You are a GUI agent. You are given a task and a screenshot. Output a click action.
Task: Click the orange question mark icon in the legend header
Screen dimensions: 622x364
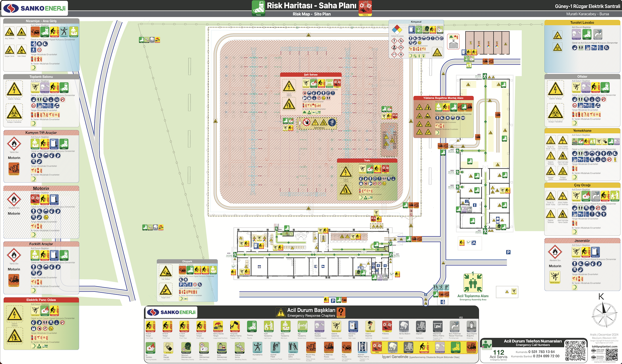coord(341,312)
